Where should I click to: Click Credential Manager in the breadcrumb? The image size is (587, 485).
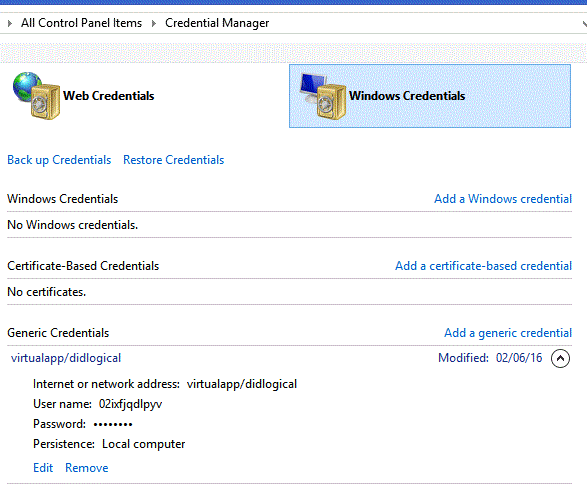(x=217, y=23)
